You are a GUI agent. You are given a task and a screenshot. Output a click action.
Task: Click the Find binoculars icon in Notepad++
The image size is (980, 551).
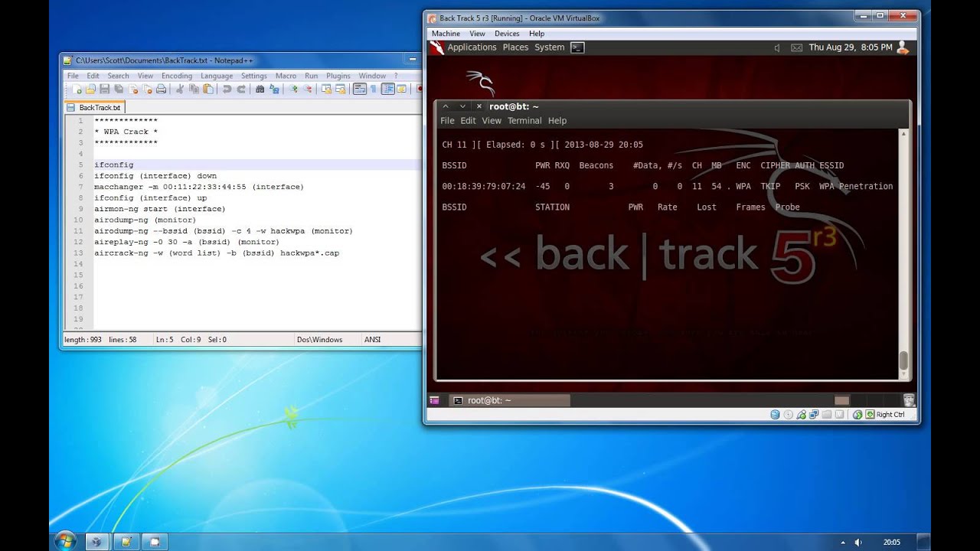click(260, 89)
